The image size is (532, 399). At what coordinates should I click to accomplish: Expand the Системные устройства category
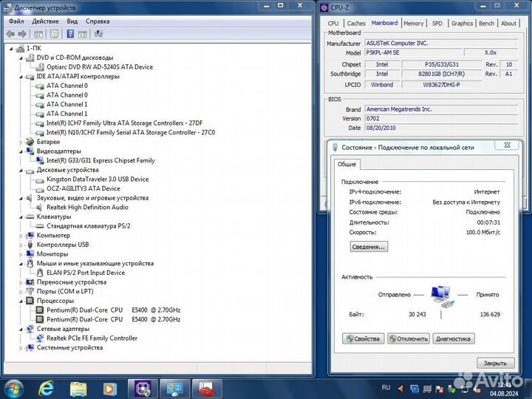point(21,348)
